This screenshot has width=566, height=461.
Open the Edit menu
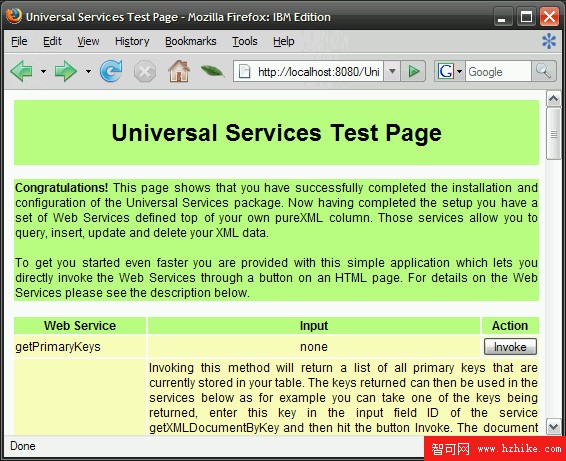click(x=52, y=42)
